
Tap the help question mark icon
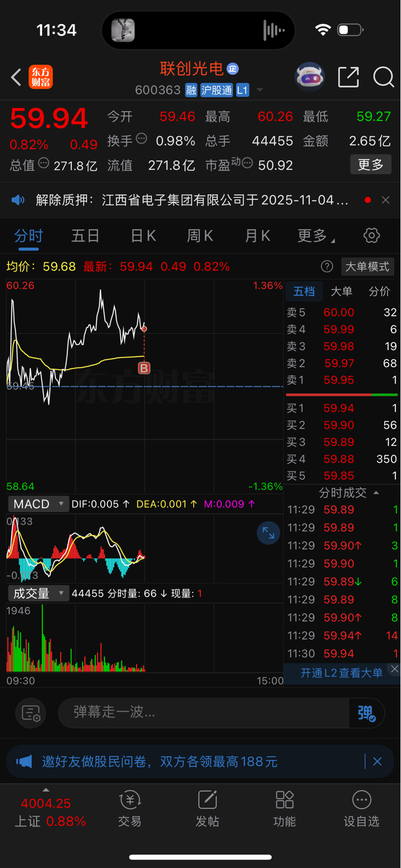coord(327,267)
